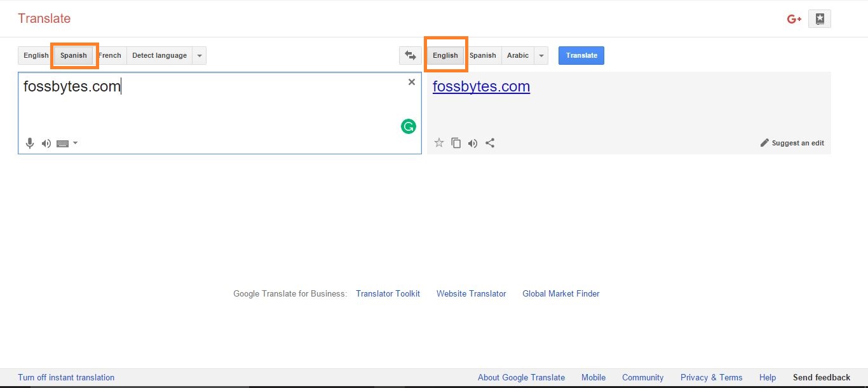Screen dimensions: 868x388
Task: Select Spanish as the source language
Action: 74,55
